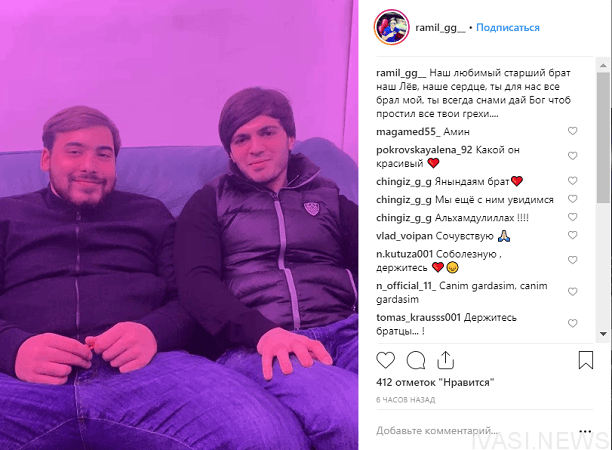
Task: Like the n.kutuza001 comment heart
Action: pyautogui.click(x=572, y=260)
